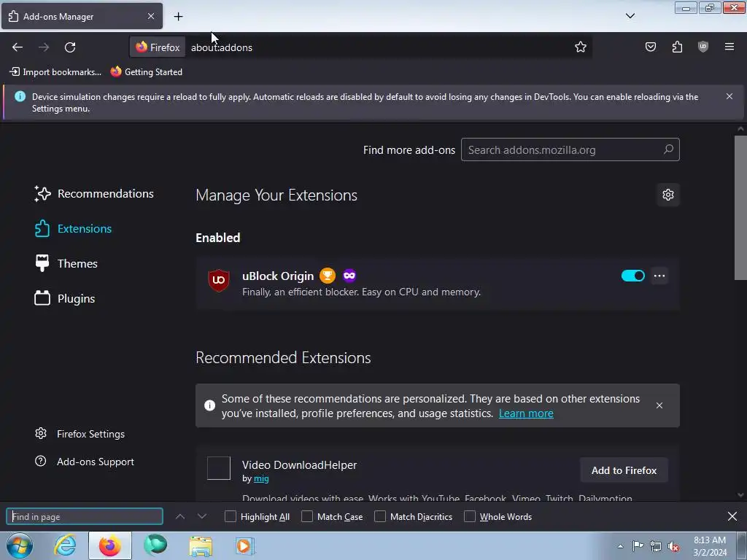Disable the uBlock Origin extension toggle
This screenshot has height=560, width=747.
(632, 276)
